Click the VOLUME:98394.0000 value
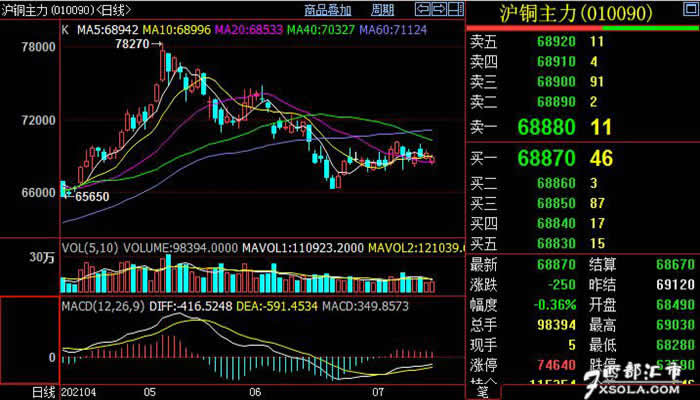Viewport: 700px width, 400px height. click(181, 248)
